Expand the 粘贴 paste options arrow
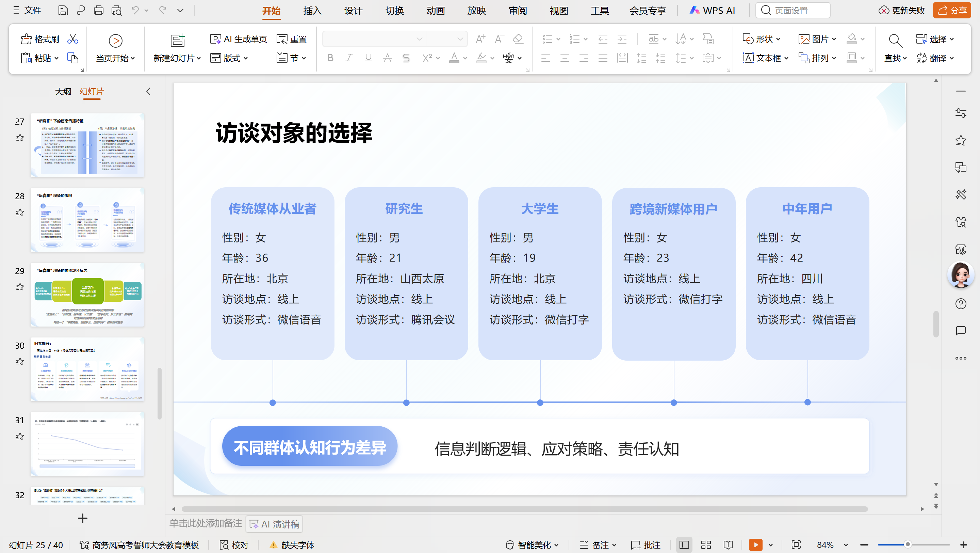 [x=56, y=58]
